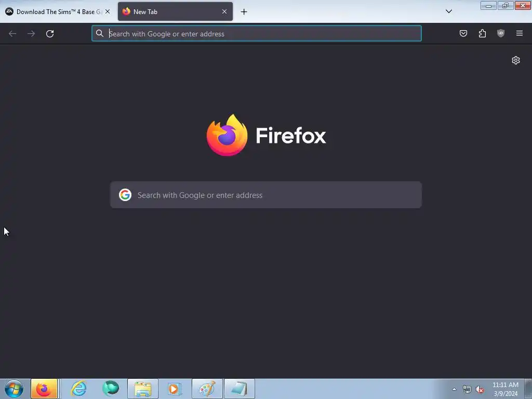Screen dimensions: 532x399
Task: Go back one page with the back arrow
Action: pyautogui.click(x=12, y=34)
